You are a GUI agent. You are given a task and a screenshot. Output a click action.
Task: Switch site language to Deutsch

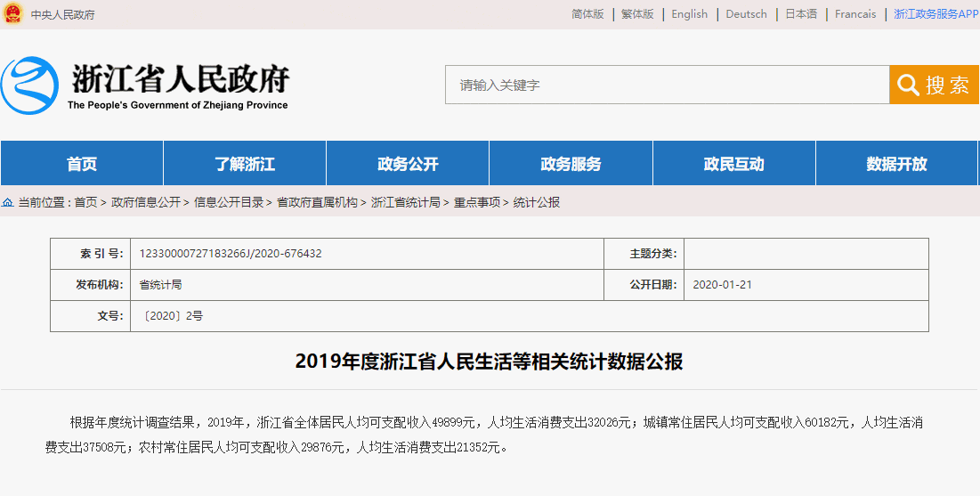(x=746, y=13)
